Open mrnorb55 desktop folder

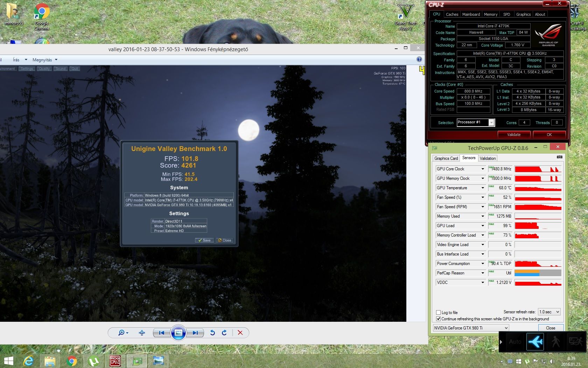14,14
